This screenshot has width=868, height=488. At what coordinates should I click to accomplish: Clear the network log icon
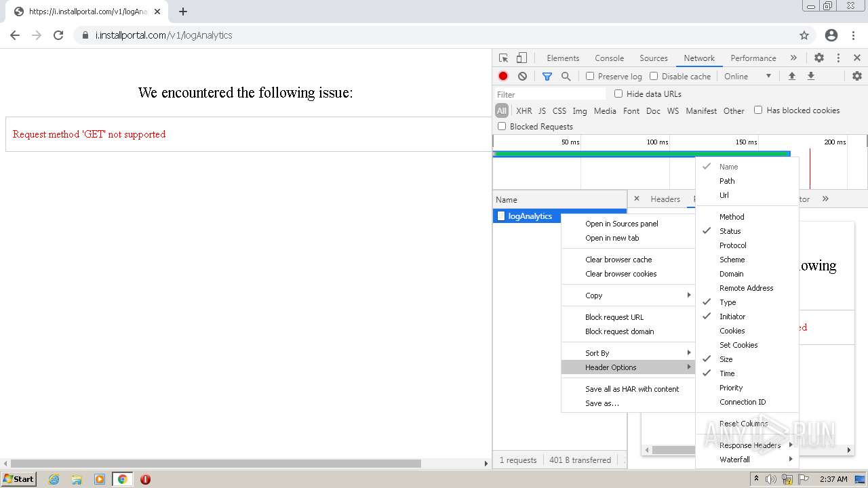click(x=522, y=77)
